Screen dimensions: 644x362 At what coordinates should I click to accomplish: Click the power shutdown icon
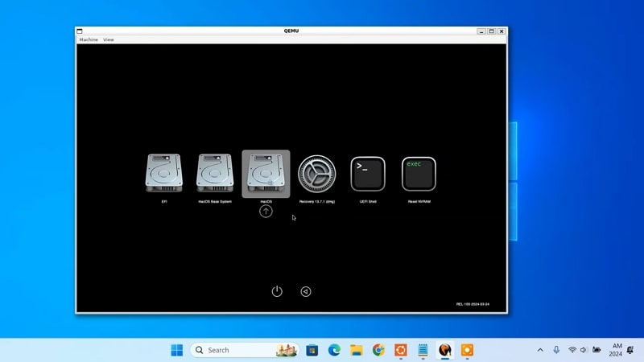(277, 291)
